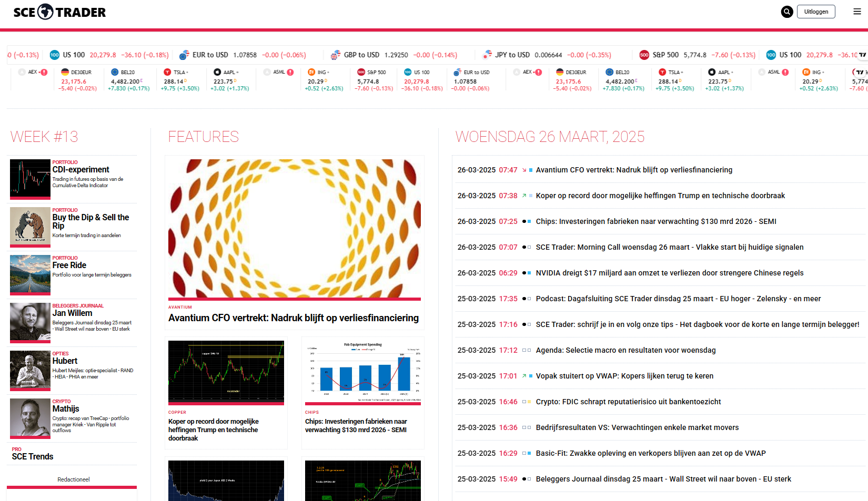868x501 pixels.
Task: Click the WOENSDAG 26 MAART, 2025 heading
Action: coord(550,137)
